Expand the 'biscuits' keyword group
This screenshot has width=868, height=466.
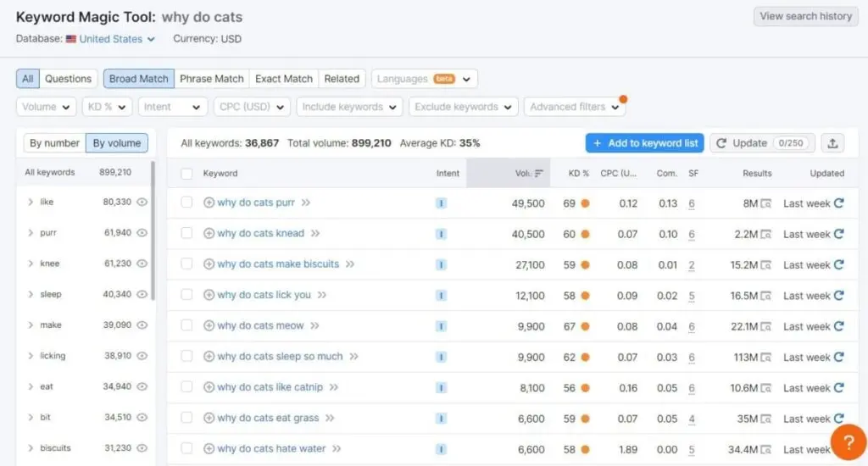click(31, 447)
